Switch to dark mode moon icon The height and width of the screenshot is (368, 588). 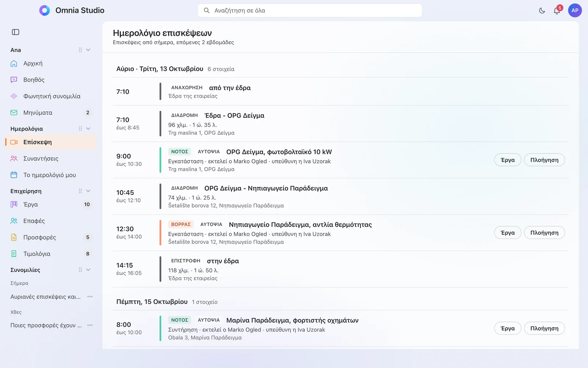point(542,11)
